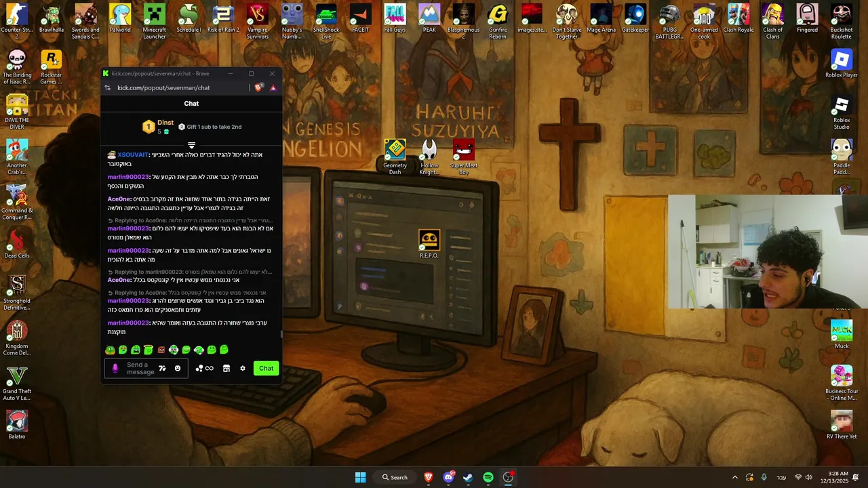Open Grand Theft Auto V desktop icon
The width and height of the screenshot is (868, 488).
pyautogui.click(x=17, y=383)
